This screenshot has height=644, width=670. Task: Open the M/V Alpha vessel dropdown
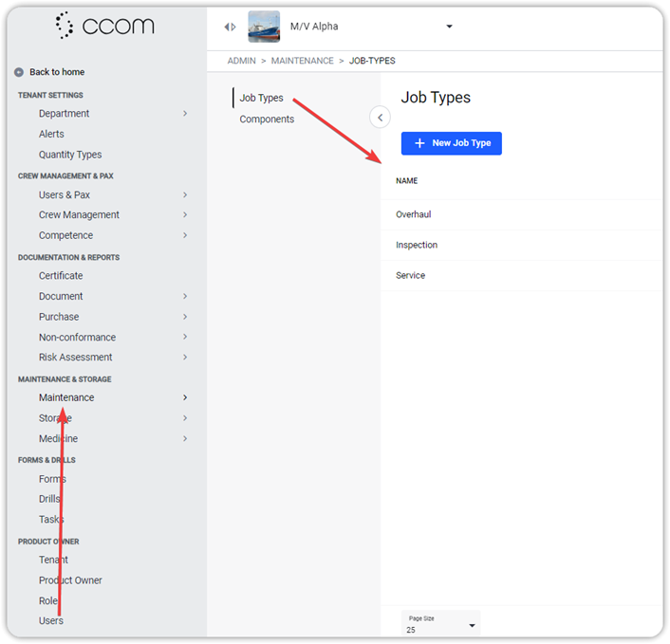(x=449, y=27)
